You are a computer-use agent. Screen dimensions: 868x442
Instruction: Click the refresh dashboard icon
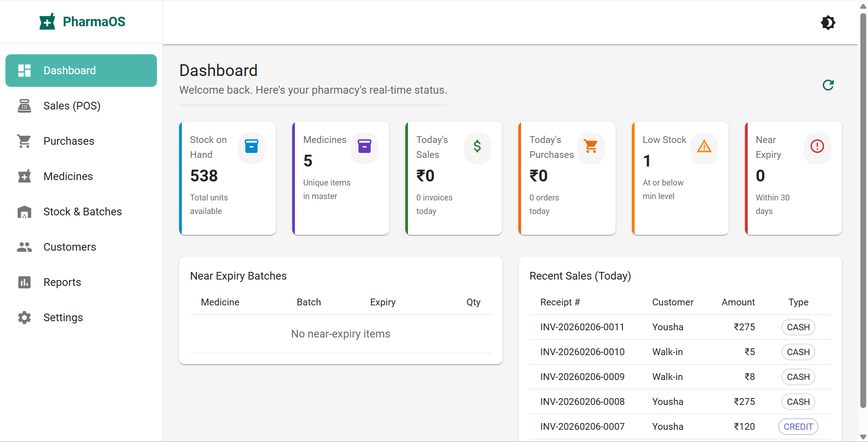pyautogui.click(x=828, y=85)
